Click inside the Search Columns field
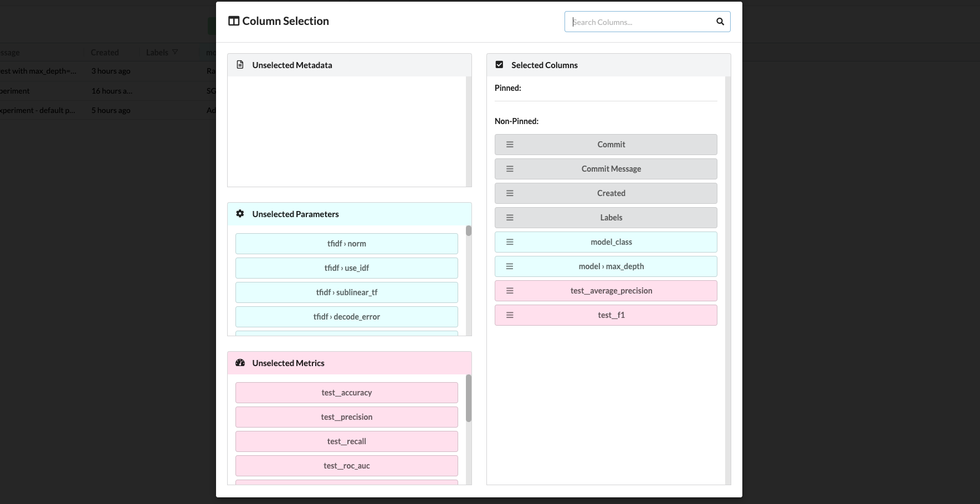The width and height of the screenshot is (980, 504). point(637,22)
